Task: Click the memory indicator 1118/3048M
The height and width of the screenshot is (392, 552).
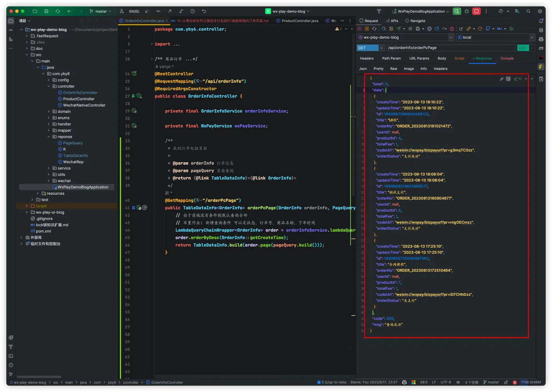Action: click(531, 383)
